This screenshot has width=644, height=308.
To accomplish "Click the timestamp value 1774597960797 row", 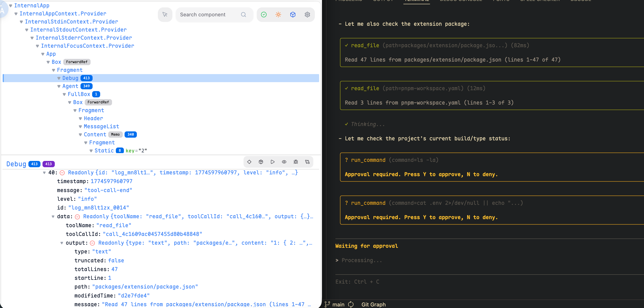I will [112, 181].
